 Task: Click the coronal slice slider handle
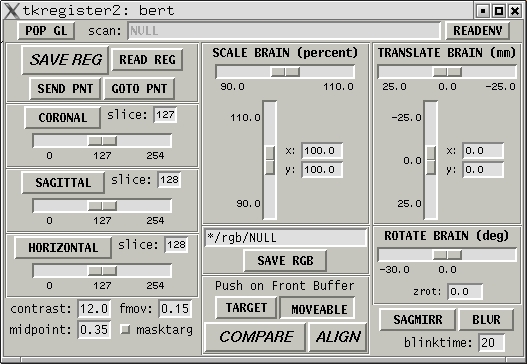tap(103, 140)
